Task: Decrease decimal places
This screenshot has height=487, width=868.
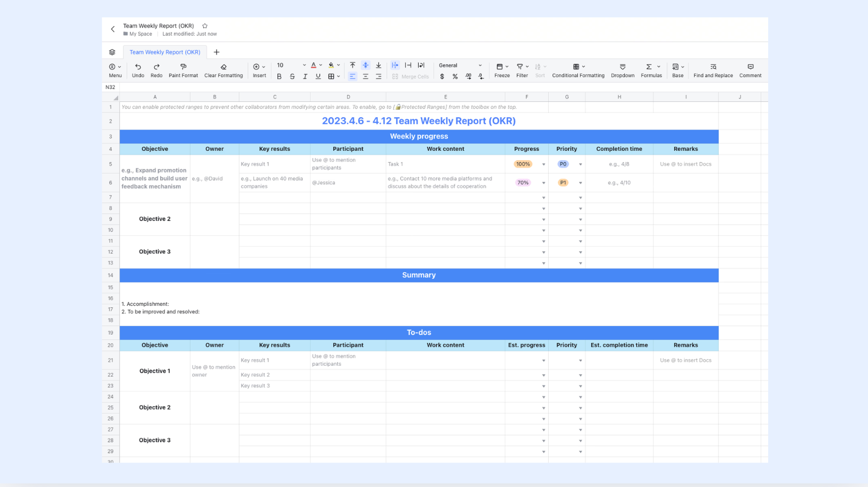Action: tap(481, 77)
